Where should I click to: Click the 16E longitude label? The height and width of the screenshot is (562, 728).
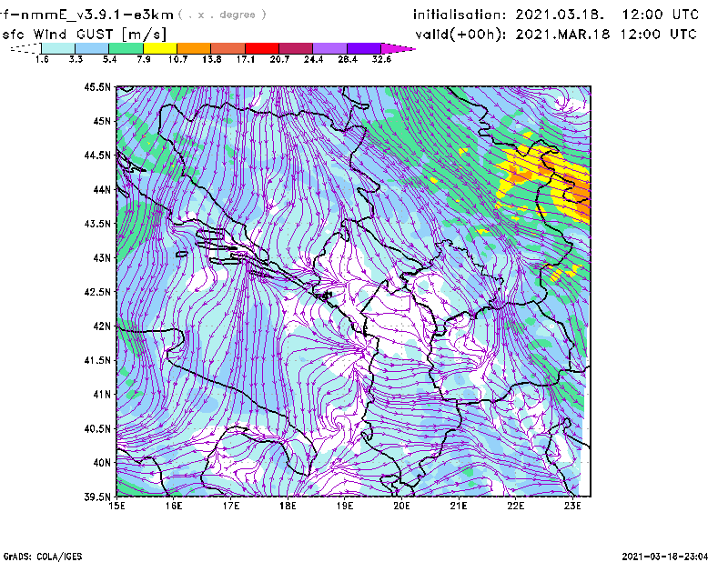[x=174, y=506]
